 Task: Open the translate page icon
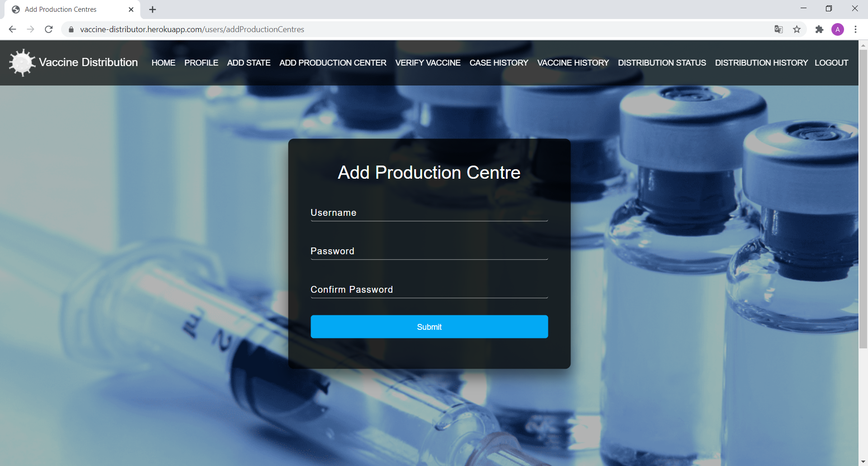click(x=778, y=29)
